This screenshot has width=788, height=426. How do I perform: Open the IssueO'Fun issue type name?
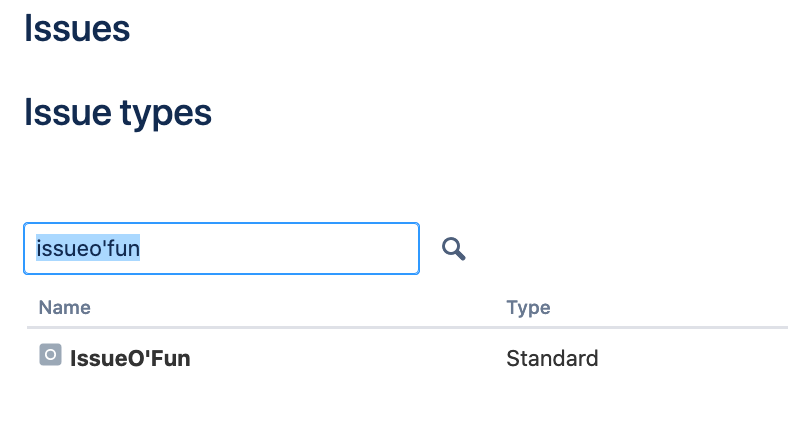click(x=130, y=359)
